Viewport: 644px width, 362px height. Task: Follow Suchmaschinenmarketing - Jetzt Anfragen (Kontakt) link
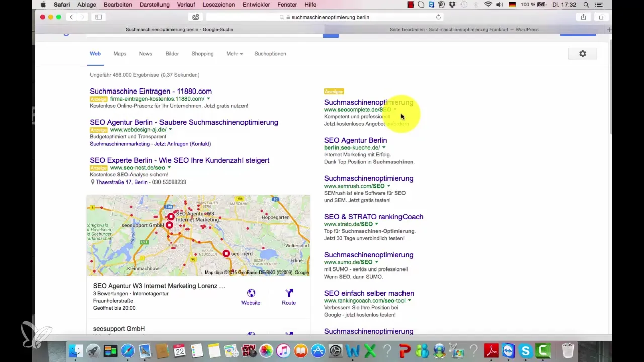tap(150, 144)
